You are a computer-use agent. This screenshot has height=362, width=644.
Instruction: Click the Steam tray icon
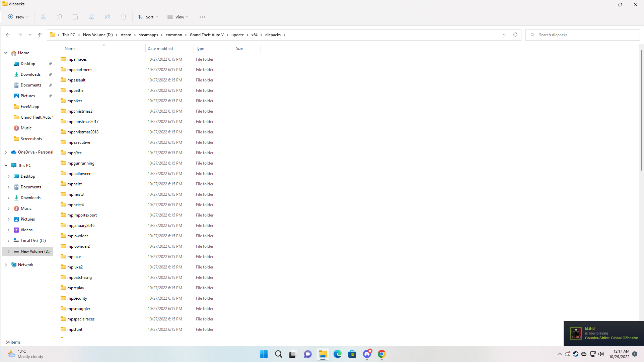coord(576,354)
